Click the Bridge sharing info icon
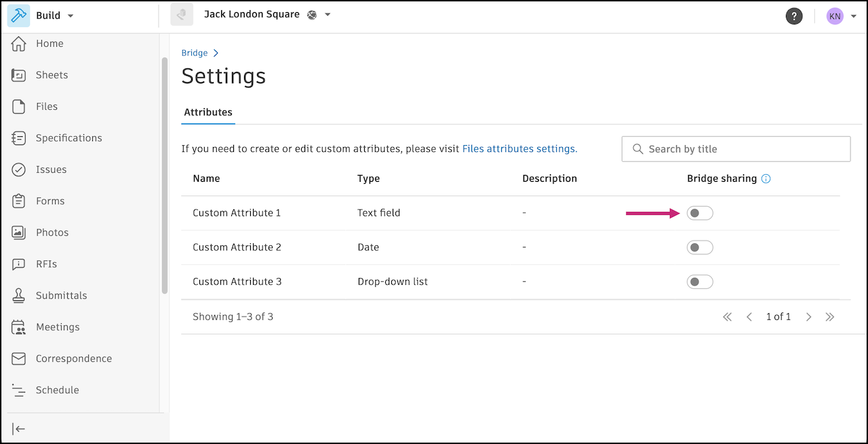The height and width of the screenshot is (444, 868). (766, 179)
